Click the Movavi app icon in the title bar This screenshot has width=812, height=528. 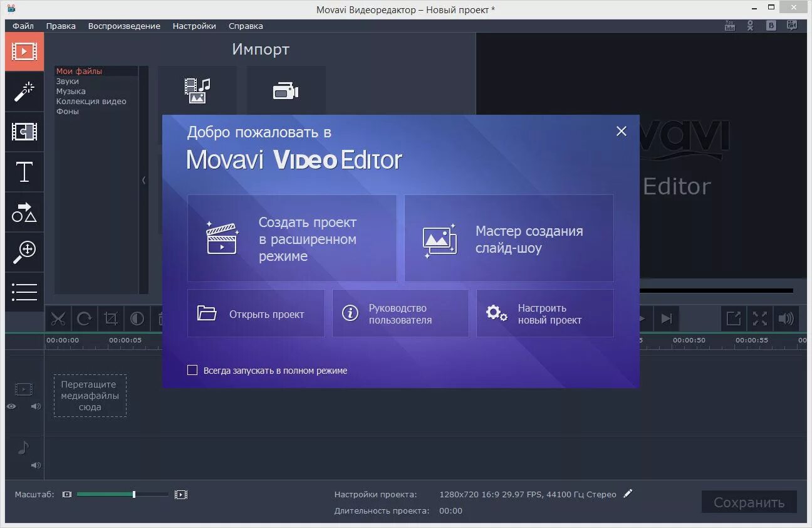pos(12,9)
